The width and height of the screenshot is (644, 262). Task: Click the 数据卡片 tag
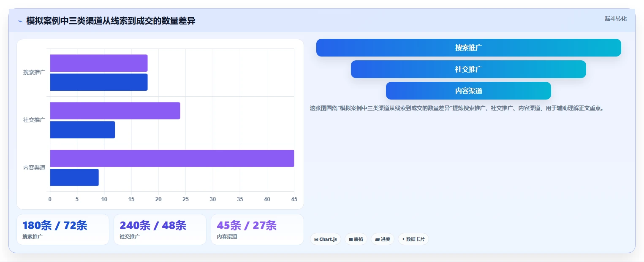pyautogui.click(x=413, y=239)
